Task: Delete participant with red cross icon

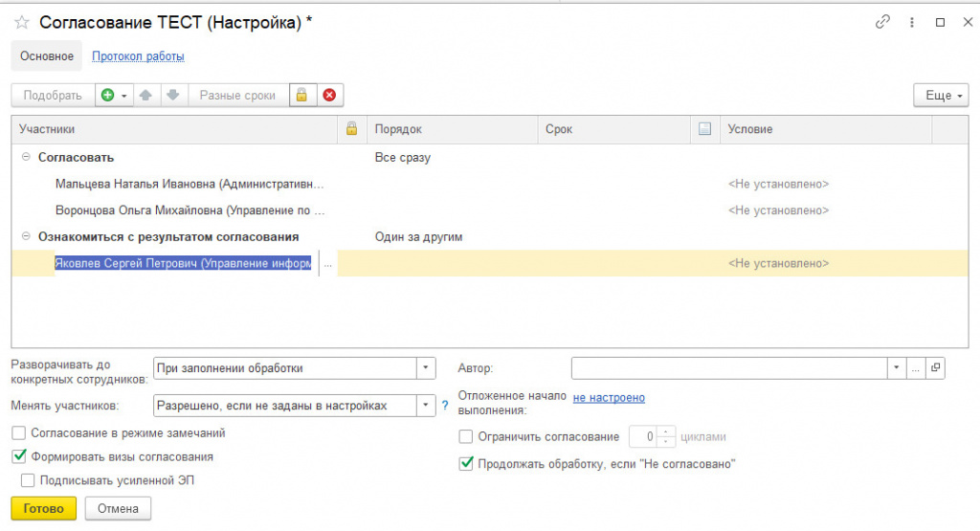Action: tap(329, 95)
